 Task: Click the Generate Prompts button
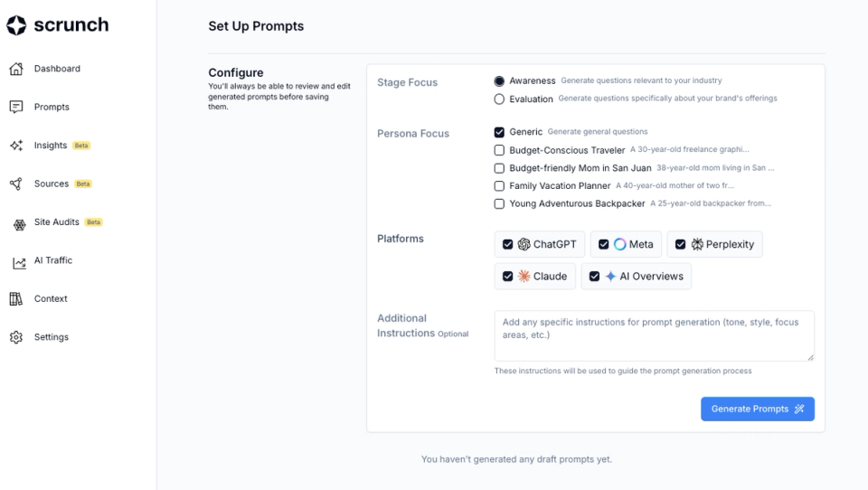click(758, 409)
